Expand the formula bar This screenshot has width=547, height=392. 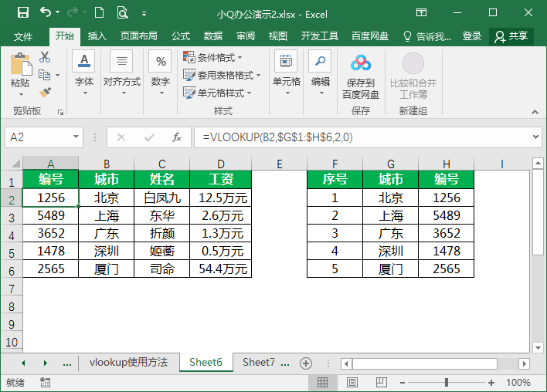tap(536, 137)
